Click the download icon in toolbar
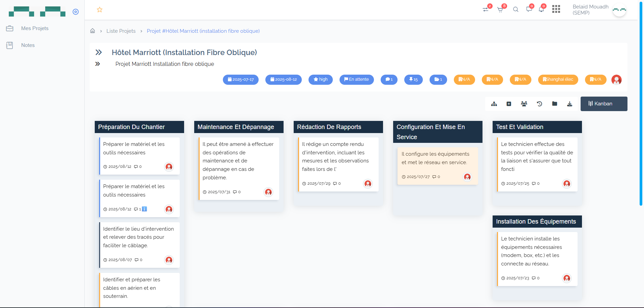Screen dimensions: 644x308 click(x=569, y=104)
